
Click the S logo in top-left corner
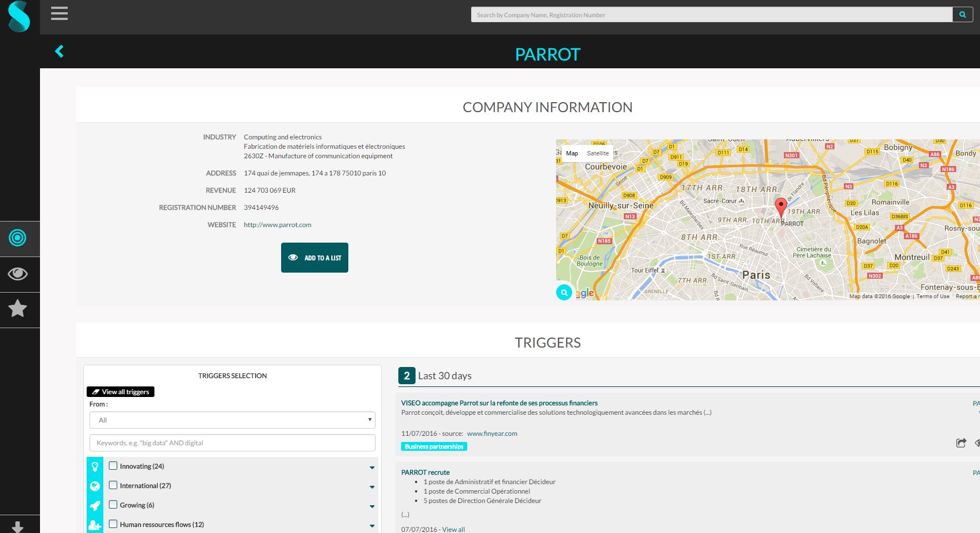tap(19, 17)
